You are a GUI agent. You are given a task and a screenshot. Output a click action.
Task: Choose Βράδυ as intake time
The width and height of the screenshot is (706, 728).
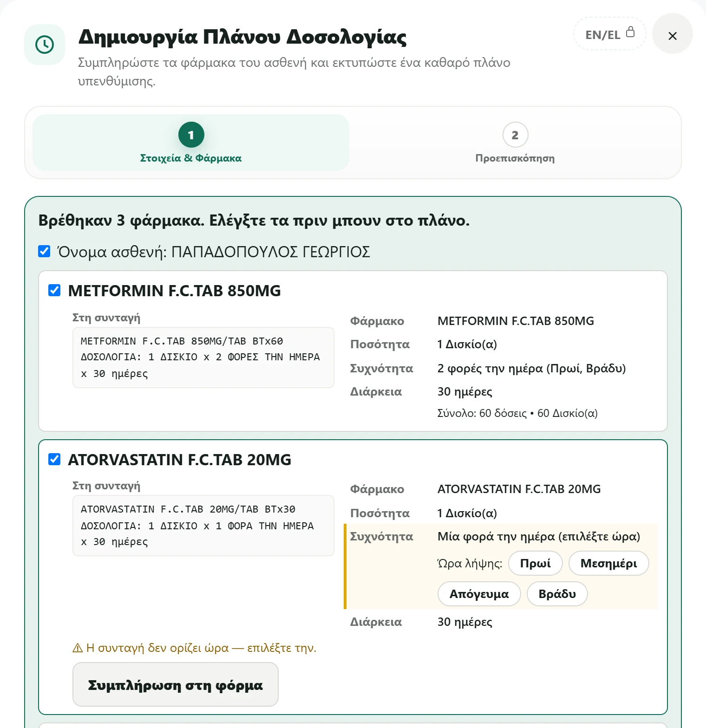coord(557,594)
